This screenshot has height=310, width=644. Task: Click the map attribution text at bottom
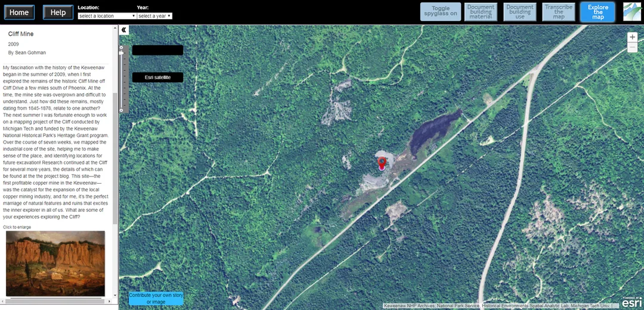pos(501,306)
